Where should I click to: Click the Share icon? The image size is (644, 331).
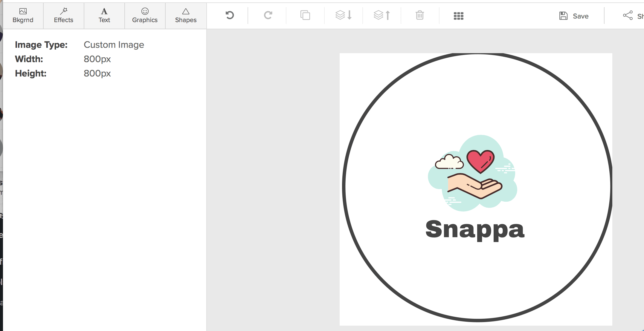pos(628,16)
